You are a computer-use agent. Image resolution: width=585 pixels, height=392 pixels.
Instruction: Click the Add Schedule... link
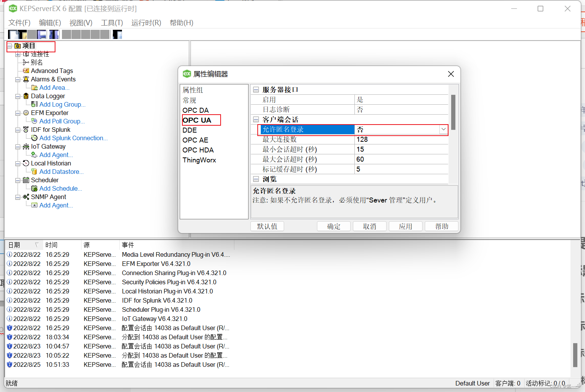[60, 188]
